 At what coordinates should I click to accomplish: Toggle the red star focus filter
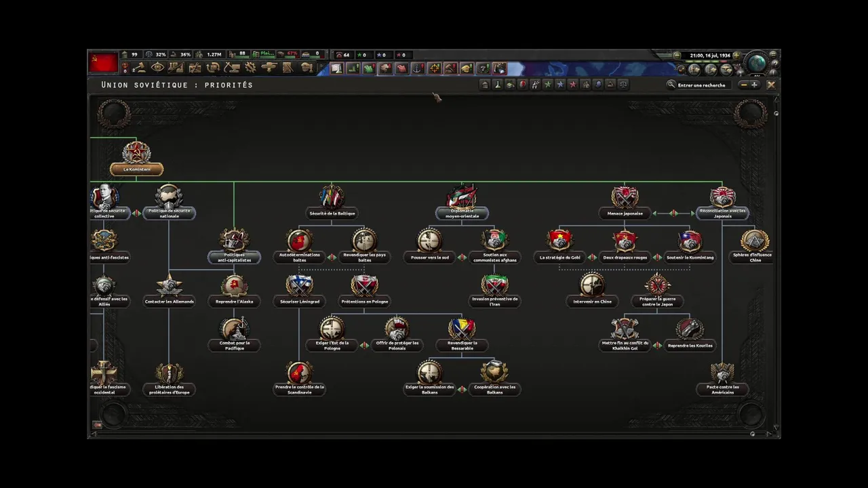tap(572, 84)
